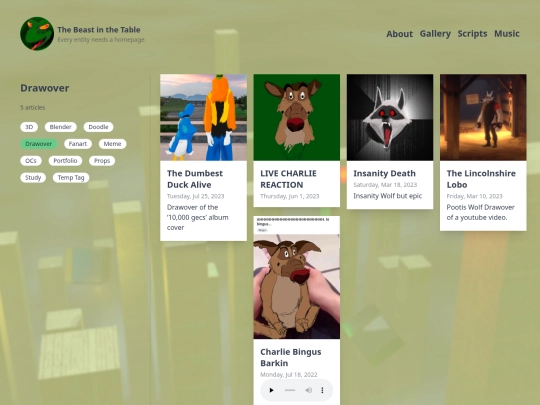540x405 pixels.
Task: Click date 'Tuesday, Jul 25, 2023'
Action: [196, 196]
